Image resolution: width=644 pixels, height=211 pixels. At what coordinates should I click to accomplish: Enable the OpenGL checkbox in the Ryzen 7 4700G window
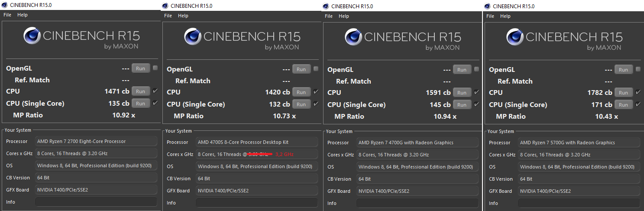[476, 69]
